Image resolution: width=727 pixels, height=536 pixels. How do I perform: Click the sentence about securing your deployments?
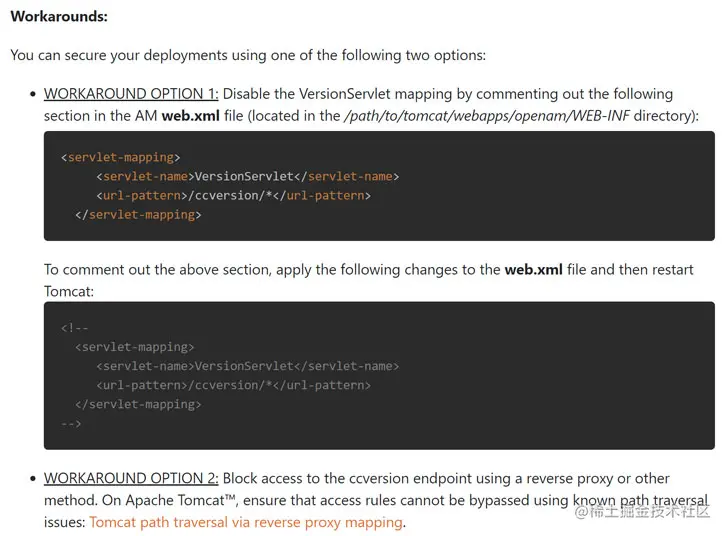248,55
